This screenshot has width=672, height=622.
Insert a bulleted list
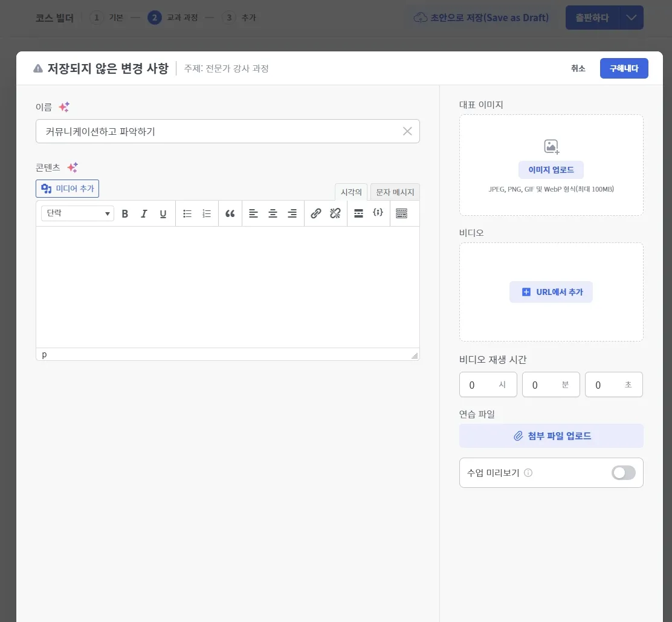pyautogui.click(x=187, y=213)
